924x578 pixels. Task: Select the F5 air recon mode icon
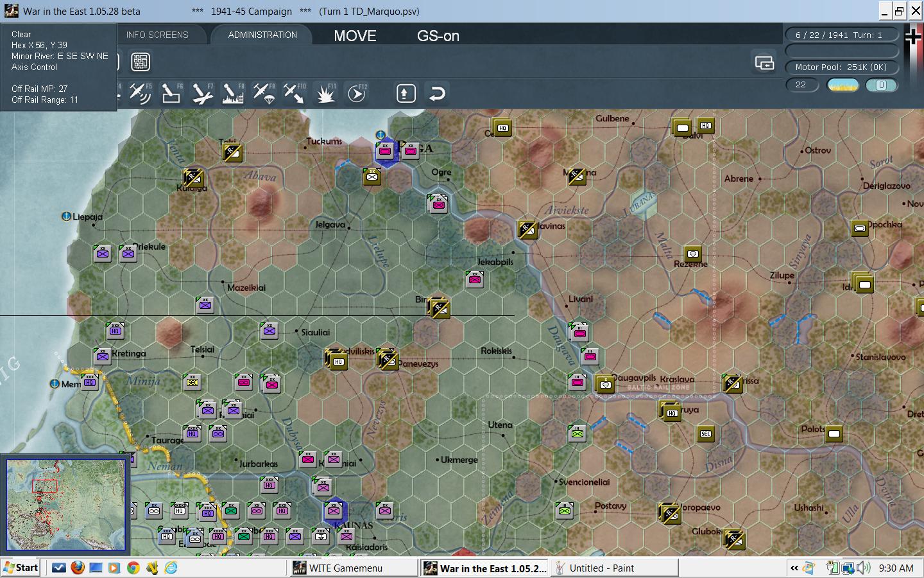(x=139, y=94)
